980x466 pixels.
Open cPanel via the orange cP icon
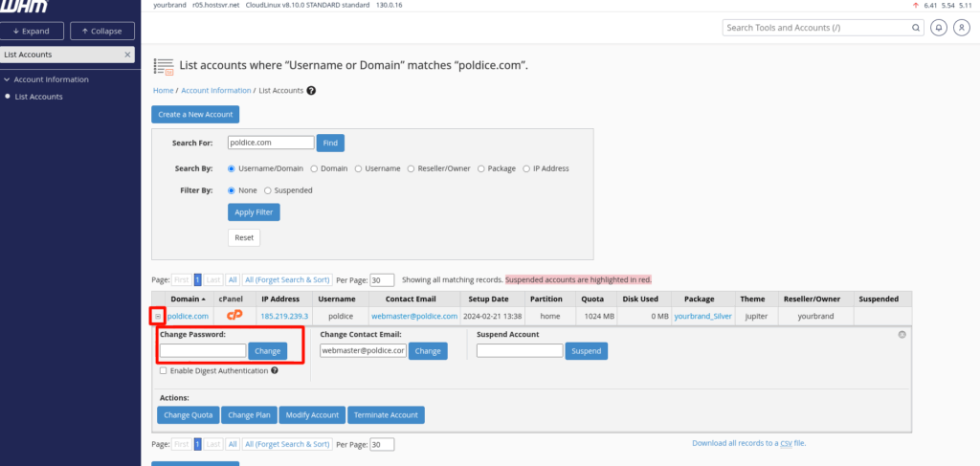tap(234, 315)
